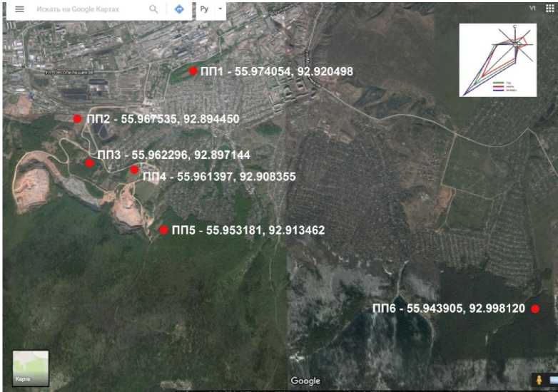Click the label ПП6 - 55.943905, 92.998120

[449, 309]
